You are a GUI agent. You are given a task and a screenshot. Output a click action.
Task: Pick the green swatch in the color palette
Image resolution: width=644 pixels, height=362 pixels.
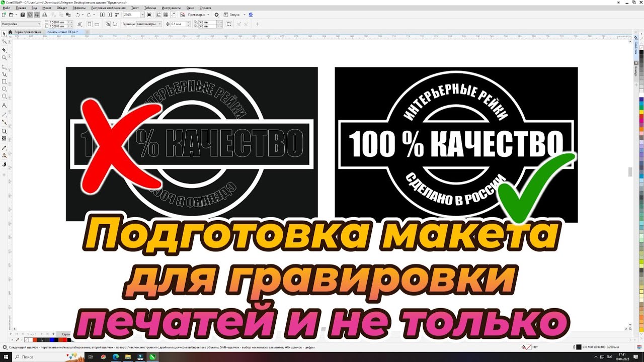pos(641,107)
